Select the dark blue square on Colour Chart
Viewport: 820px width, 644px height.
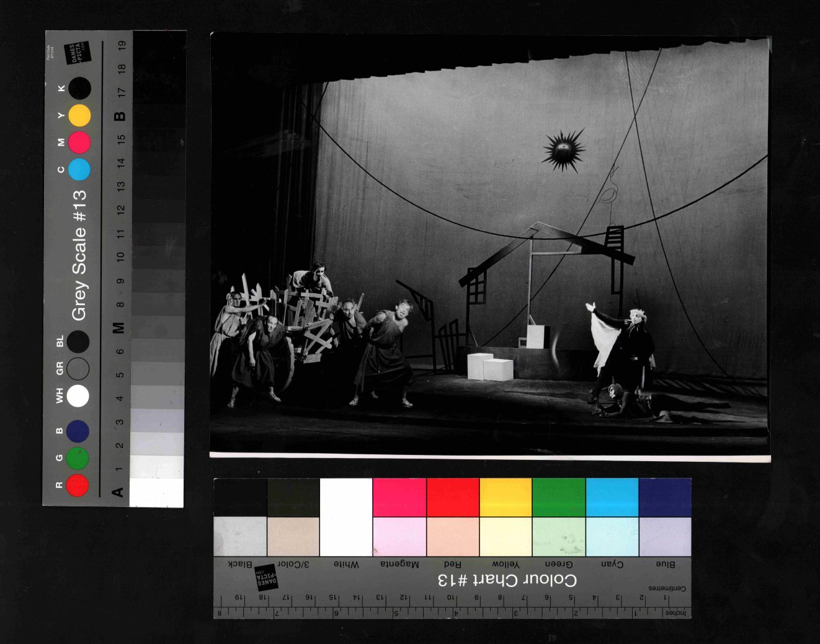click(665, 497)
